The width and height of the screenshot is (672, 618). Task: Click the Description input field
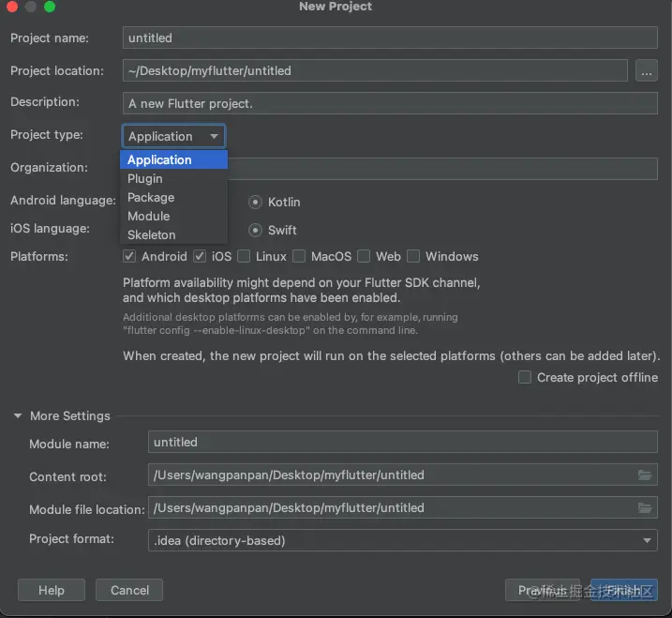pos(390,103)
